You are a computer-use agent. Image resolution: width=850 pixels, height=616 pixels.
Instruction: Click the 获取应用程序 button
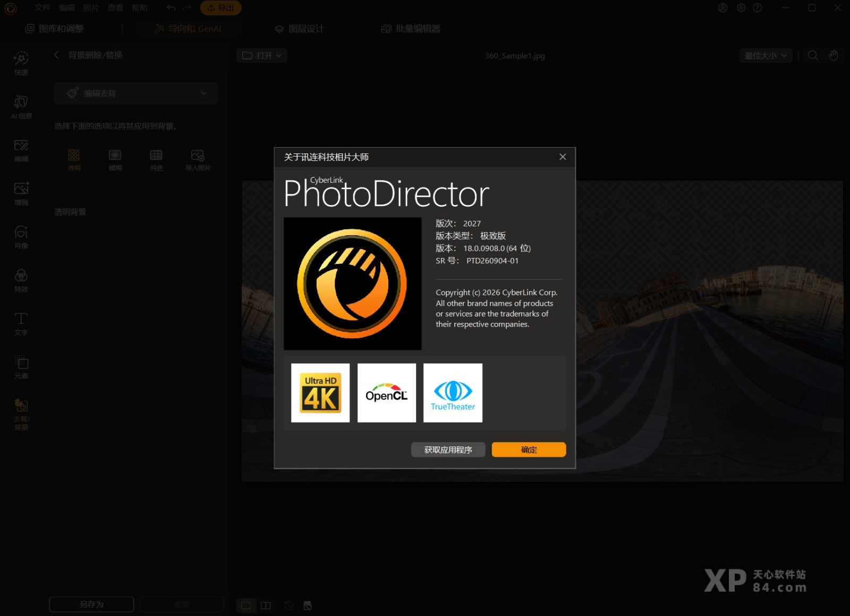click(x=448, y=450)
